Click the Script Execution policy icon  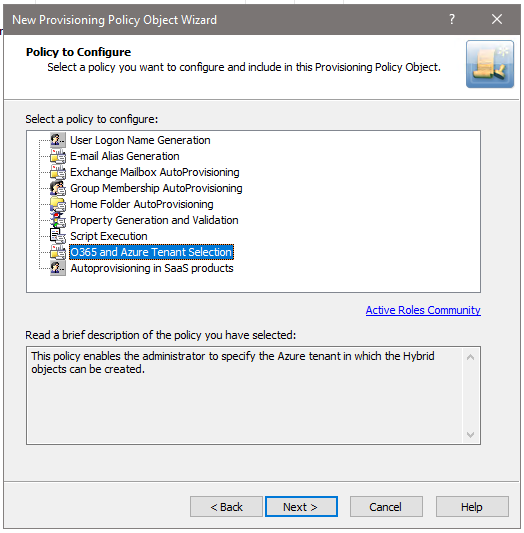pos(58,236)
